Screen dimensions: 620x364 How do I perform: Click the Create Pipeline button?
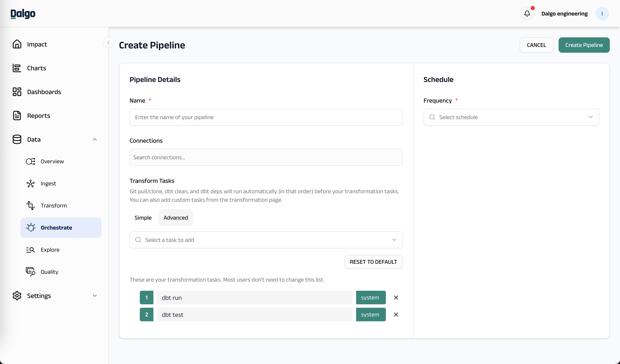[584, 45]
